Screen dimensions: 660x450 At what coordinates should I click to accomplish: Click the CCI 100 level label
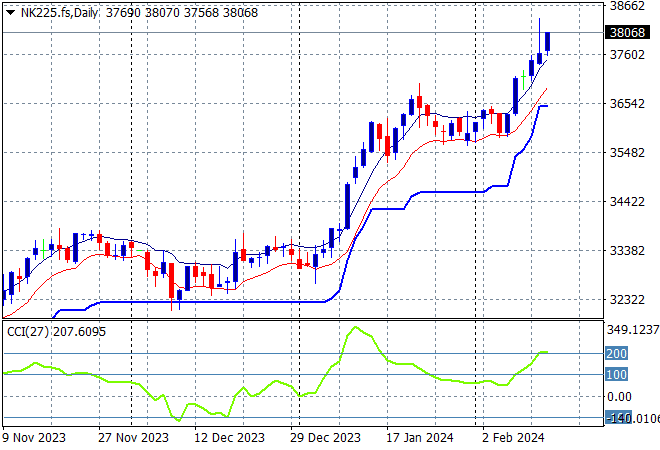(x=616, y=374)
